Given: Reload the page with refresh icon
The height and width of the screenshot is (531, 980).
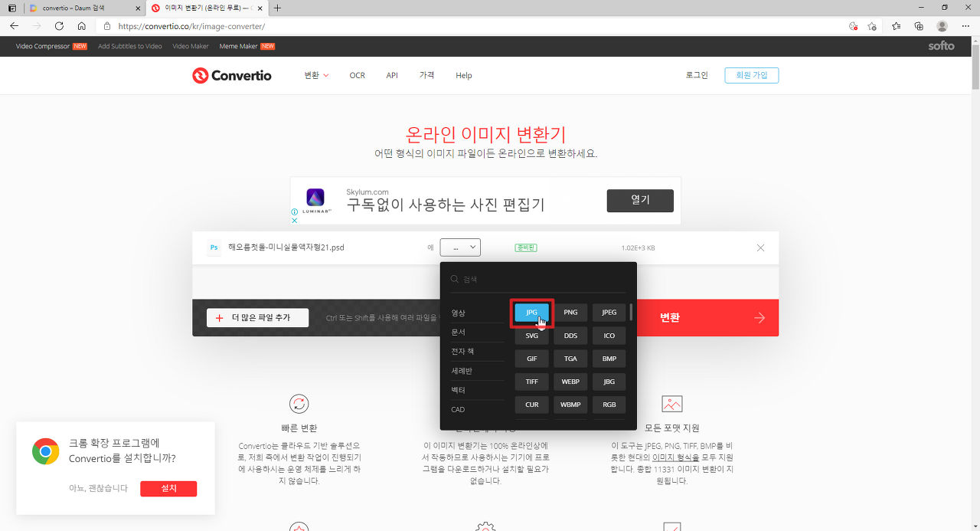Looking at the screenshot, I should [x=59, y=26].
